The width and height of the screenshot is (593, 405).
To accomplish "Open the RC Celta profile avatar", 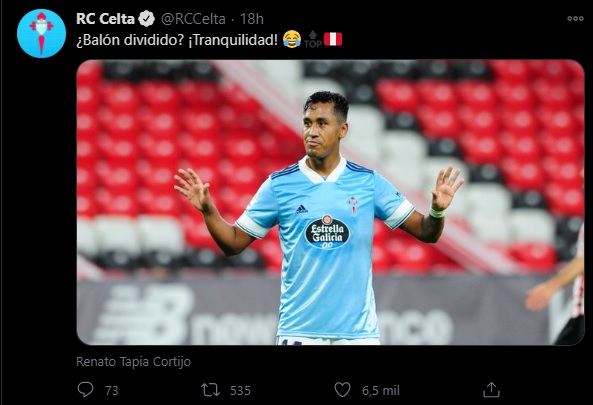I will pos(41,34).
